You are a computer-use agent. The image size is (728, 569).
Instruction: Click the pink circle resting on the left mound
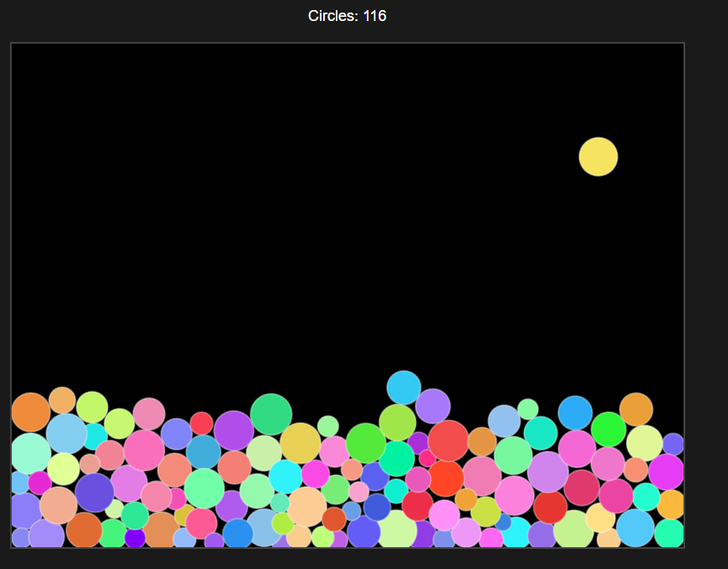coord(149,415)
